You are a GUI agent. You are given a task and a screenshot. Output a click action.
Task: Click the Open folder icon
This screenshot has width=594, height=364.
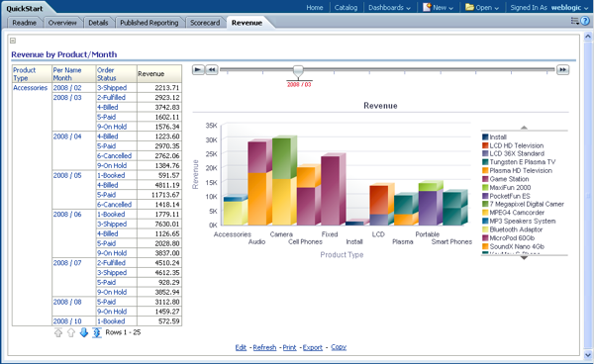[x=469, y=7]
